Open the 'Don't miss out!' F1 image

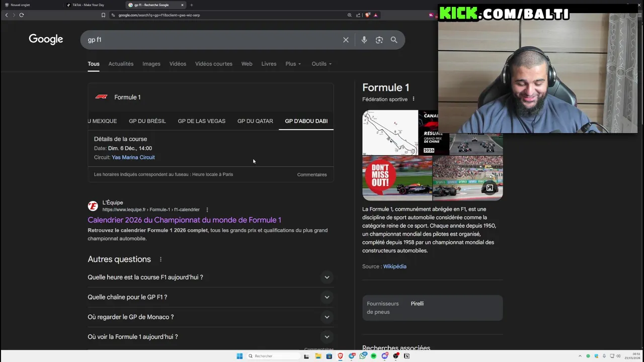397,178
